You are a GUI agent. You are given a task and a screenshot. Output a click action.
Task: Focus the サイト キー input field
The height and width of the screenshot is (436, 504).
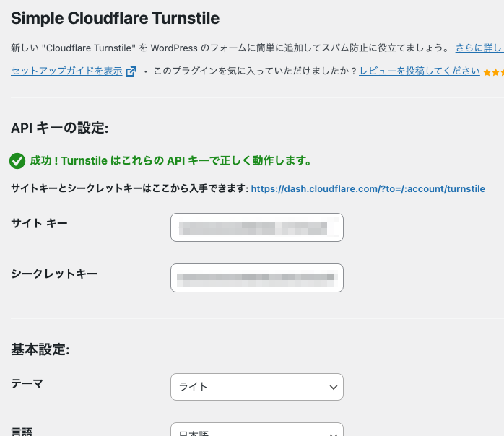coord(256,227)
